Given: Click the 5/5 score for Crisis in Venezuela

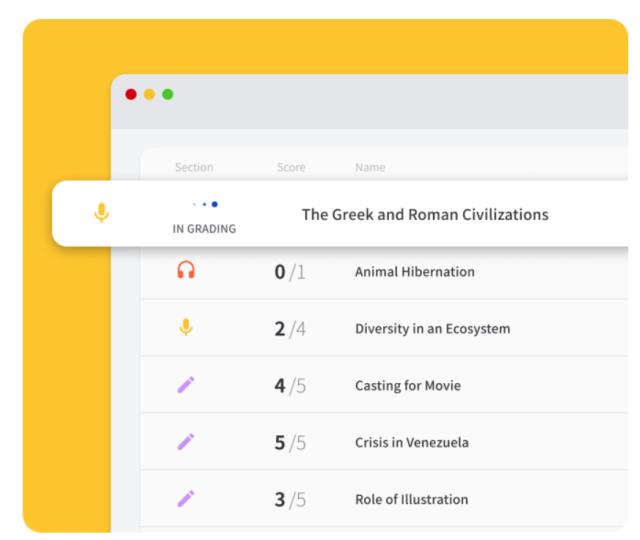Looking at the screenshot, I should point(290,443).
